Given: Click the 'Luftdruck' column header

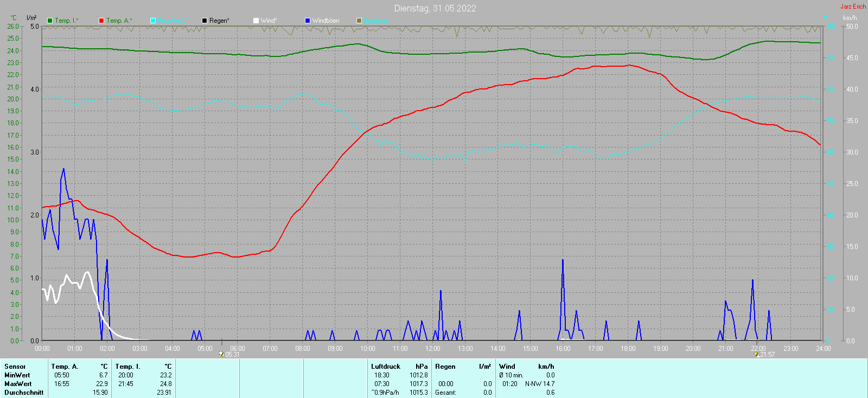Looking at the screenshot, I should pos(386,367).
